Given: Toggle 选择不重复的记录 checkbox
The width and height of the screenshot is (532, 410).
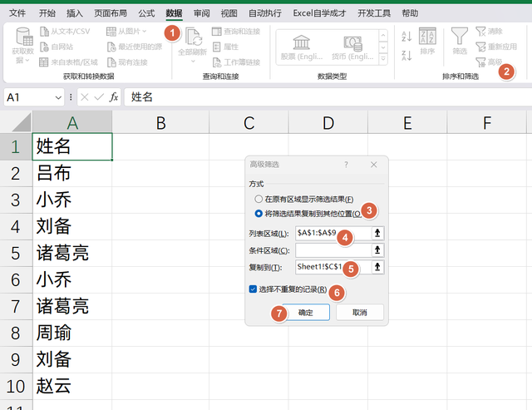Looking at the screenshot, I should 253,289.
